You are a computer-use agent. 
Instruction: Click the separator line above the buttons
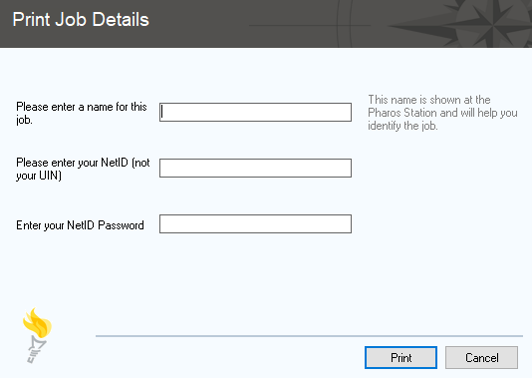309,336
